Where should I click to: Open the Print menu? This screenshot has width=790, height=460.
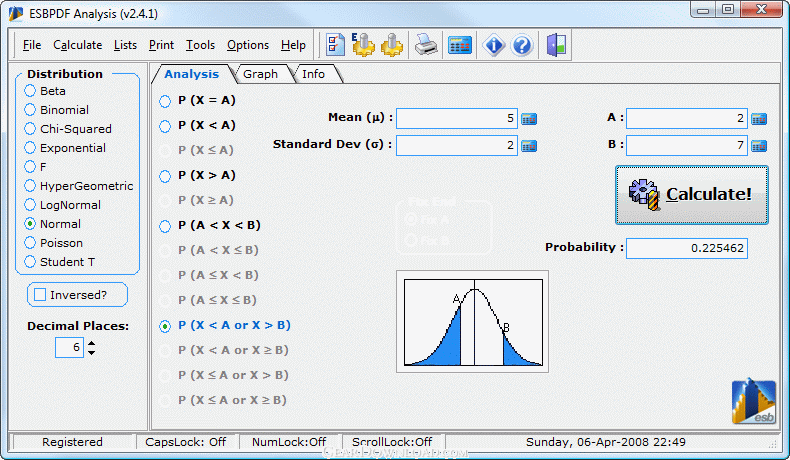coord(161,45)
